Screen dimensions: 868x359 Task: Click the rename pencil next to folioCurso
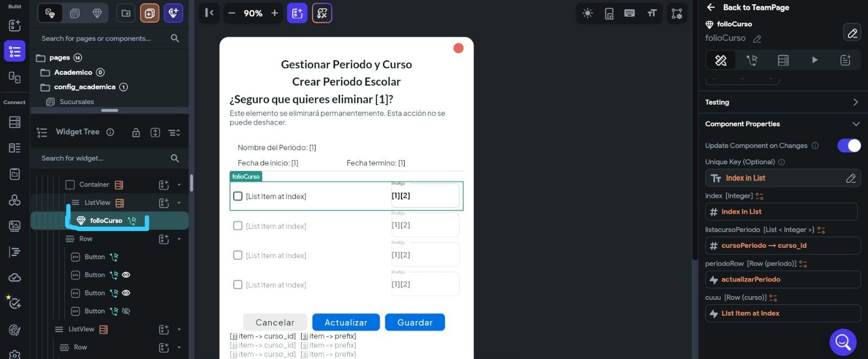coord(757,39)
